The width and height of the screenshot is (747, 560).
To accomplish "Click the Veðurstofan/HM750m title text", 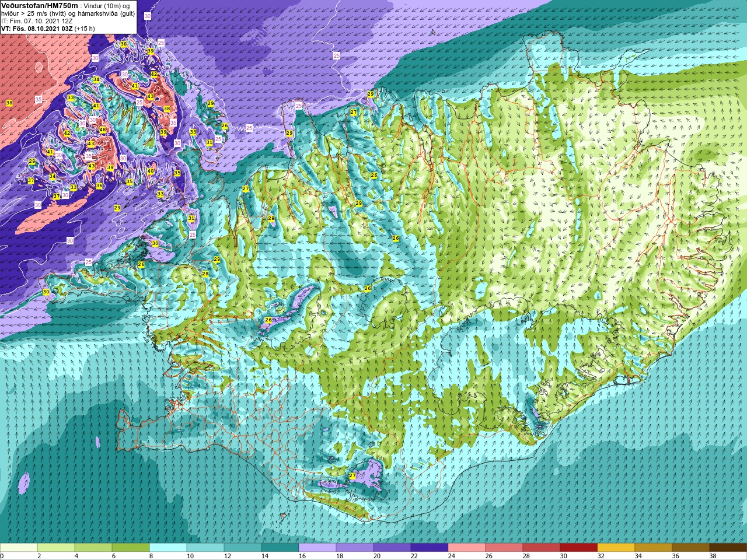I will point(39,5).
